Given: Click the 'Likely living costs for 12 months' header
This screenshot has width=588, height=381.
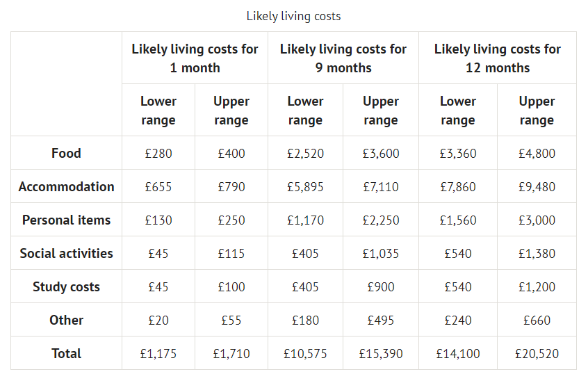Looking at the screenshot, I should [498, 58].
